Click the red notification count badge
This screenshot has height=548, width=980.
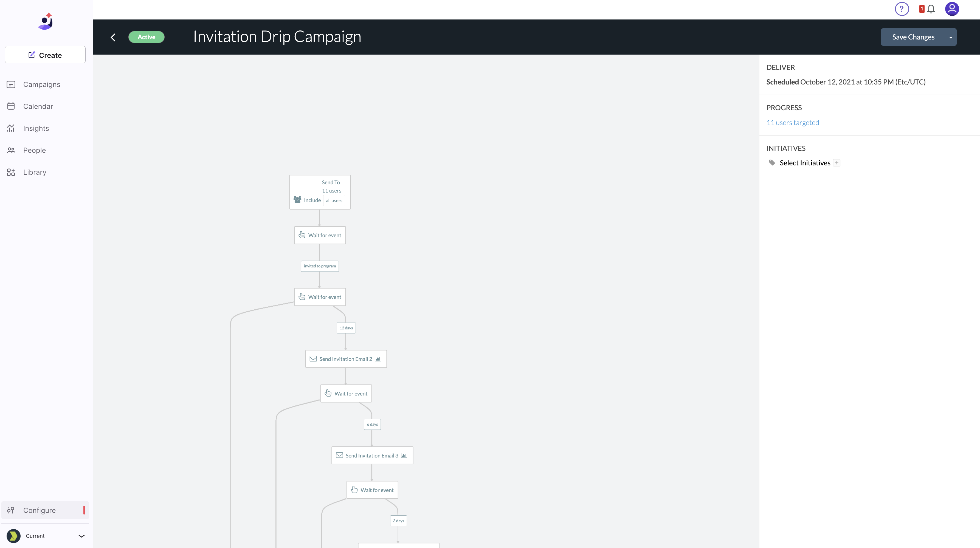click(922, 9)
